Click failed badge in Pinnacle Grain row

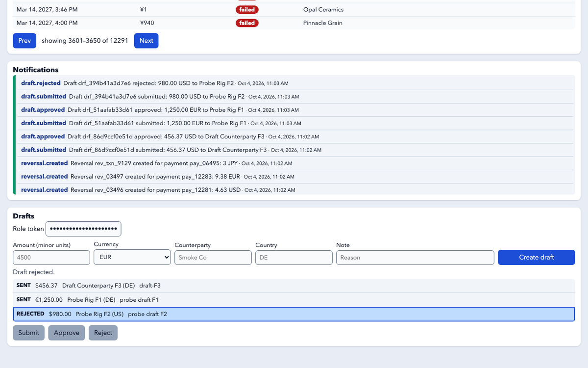[x=247, y=23]
